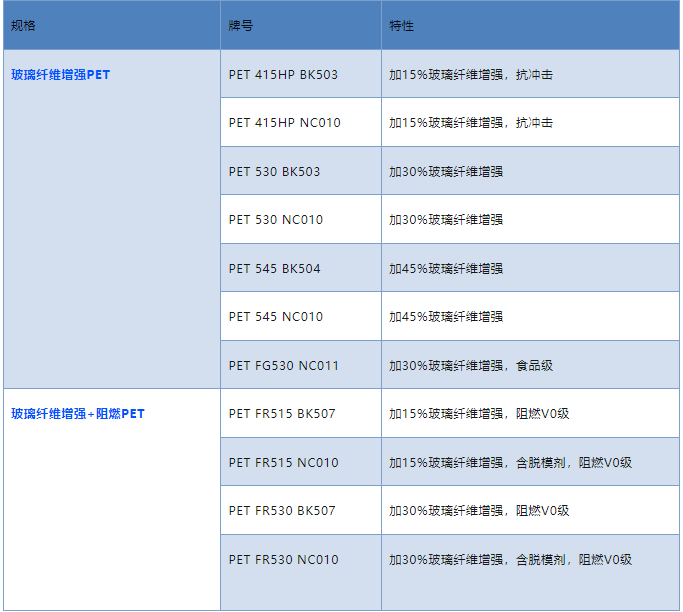Click the PET 545 BK504 row's 加45%玻璃纤维增强 text
Screen dimensions: 683x612
tap(446, 269)
